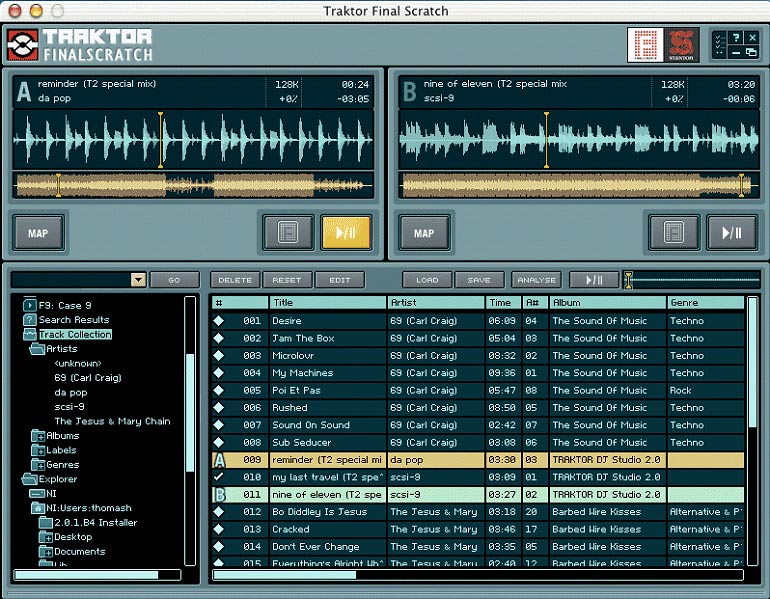Click the EDIT button

(339, 280)
